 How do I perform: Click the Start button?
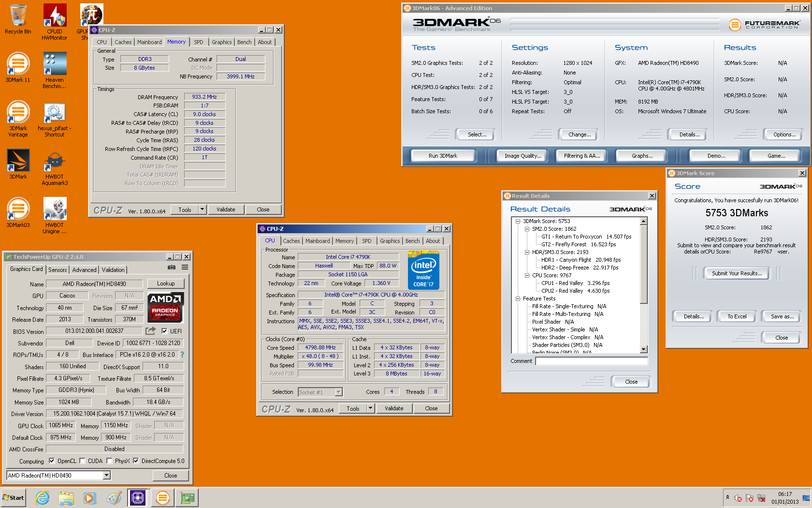(13, 497)
